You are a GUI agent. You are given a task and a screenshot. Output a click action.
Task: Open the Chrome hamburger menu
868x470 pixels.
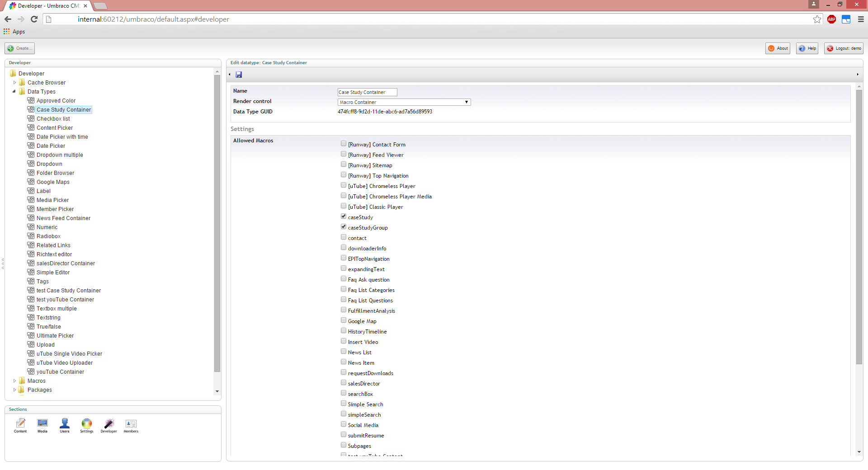pos(861,19)
